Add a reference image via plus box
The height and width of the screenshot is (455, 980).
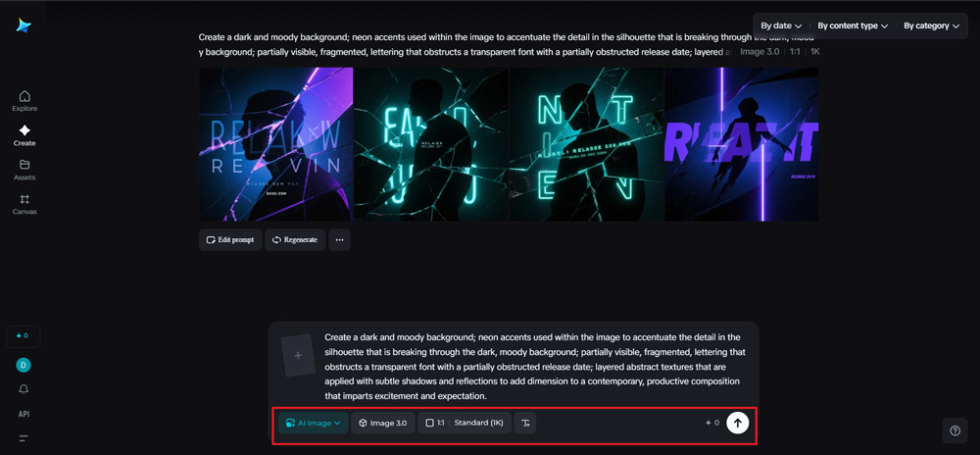pos(298,355)
